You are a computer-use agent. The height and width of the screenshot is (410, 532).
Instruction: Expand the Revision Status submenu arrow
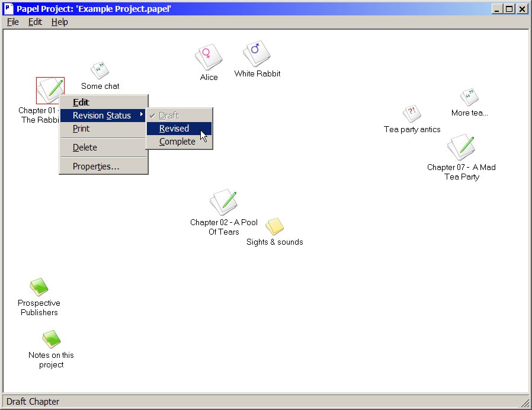(x=141, y=115)
